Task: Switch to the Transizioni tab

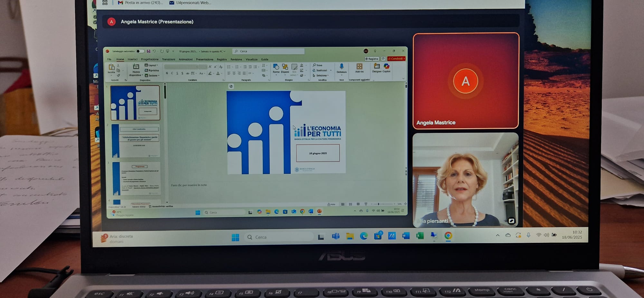Action: point(168,59)
